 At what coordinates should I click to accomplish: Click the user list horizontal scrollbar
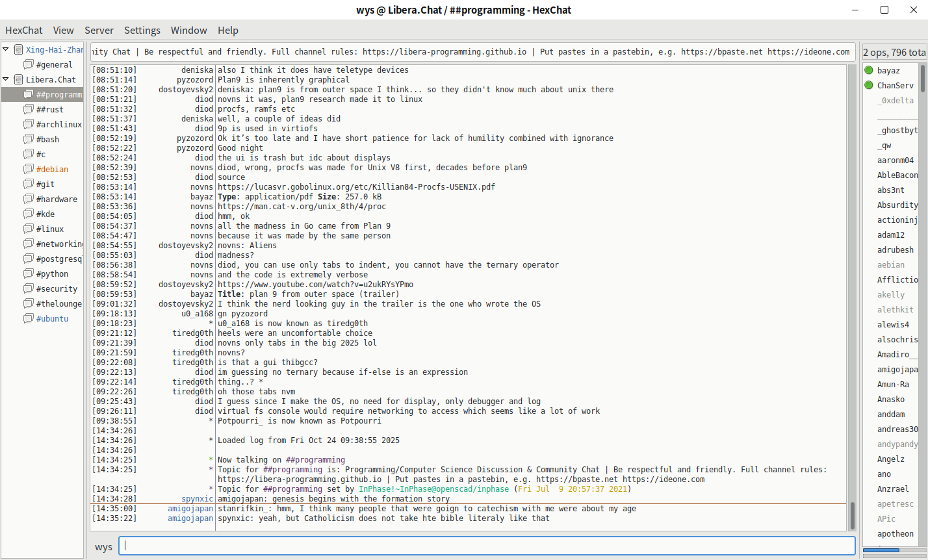[890, 551]
